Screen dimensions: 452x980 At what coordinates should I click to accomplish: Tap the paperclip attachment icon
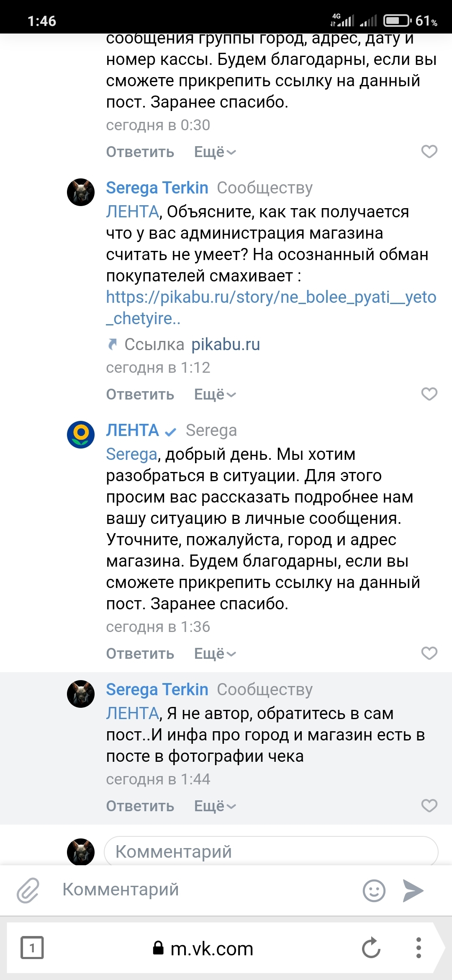pos(28,890)
